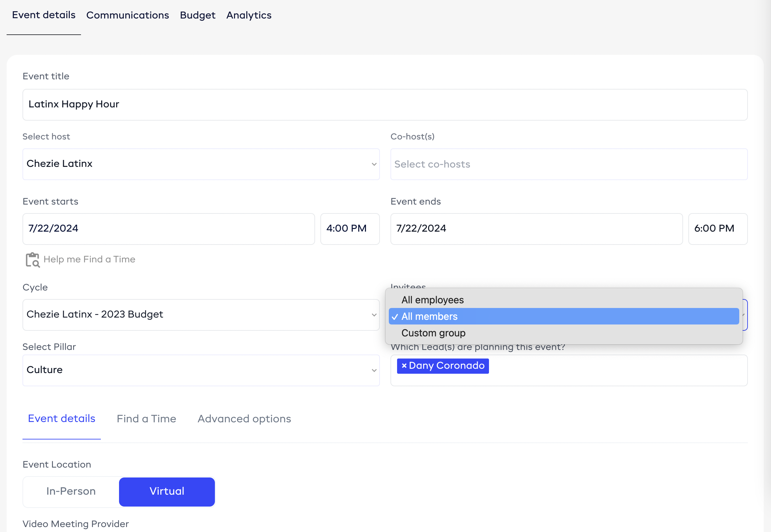Screen dimensions: 771x532
Task: Open the Advanced options sub-tab
Action: pyautogui.click(x=244, y=419)
